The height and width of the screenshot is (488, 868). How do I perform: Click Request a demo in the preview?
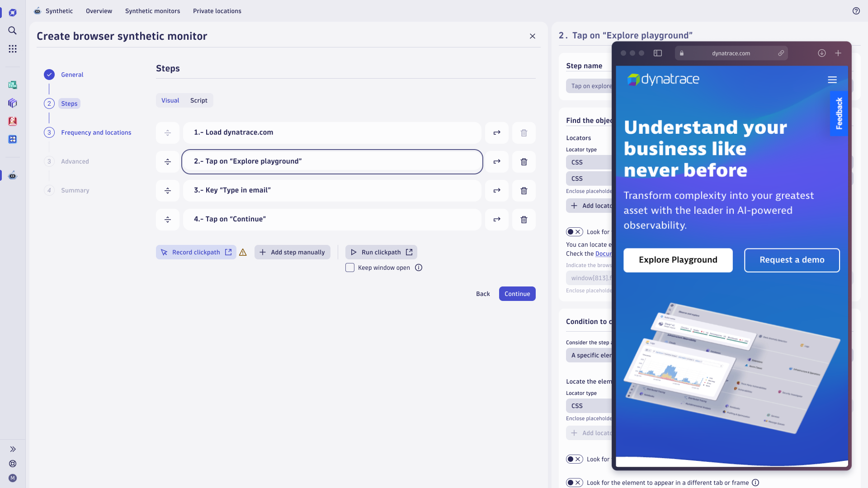792,260
